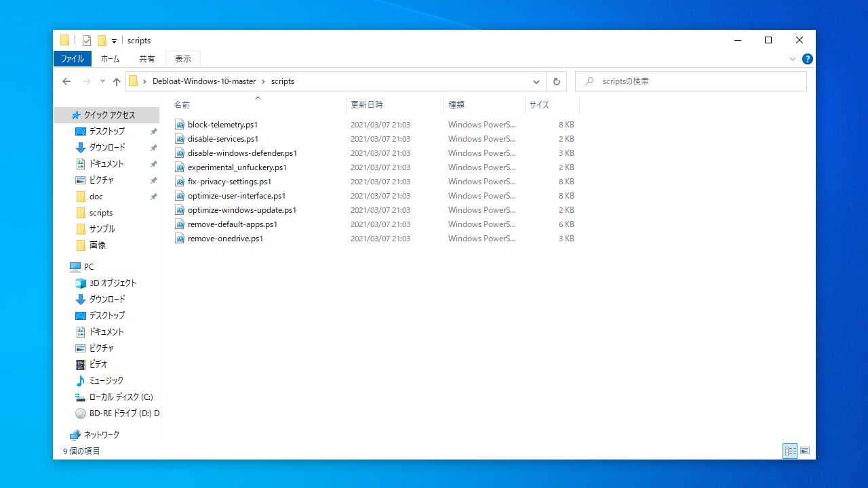Screen dimensions: 868x488
Task: Select the file name optimize-windows-update.ps1
Action: point(242,210)
